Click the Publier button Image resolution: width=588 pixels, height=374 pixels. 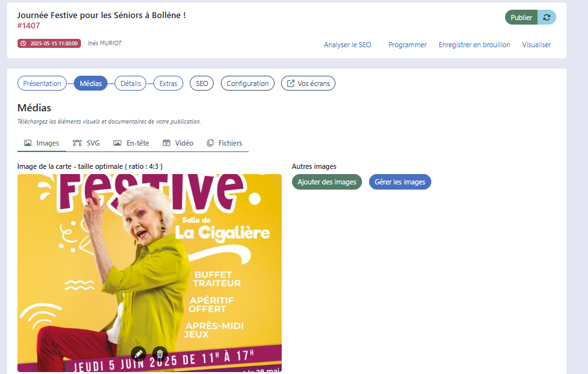[x=521, y=17]
